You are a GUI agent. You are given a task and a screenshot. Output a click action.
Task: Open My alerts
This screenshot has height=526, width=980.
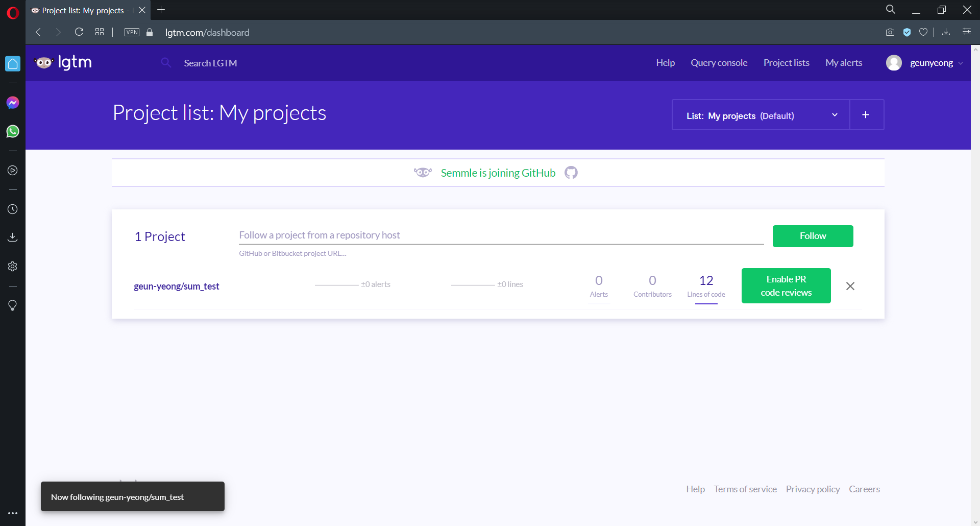tap(844, 63)
